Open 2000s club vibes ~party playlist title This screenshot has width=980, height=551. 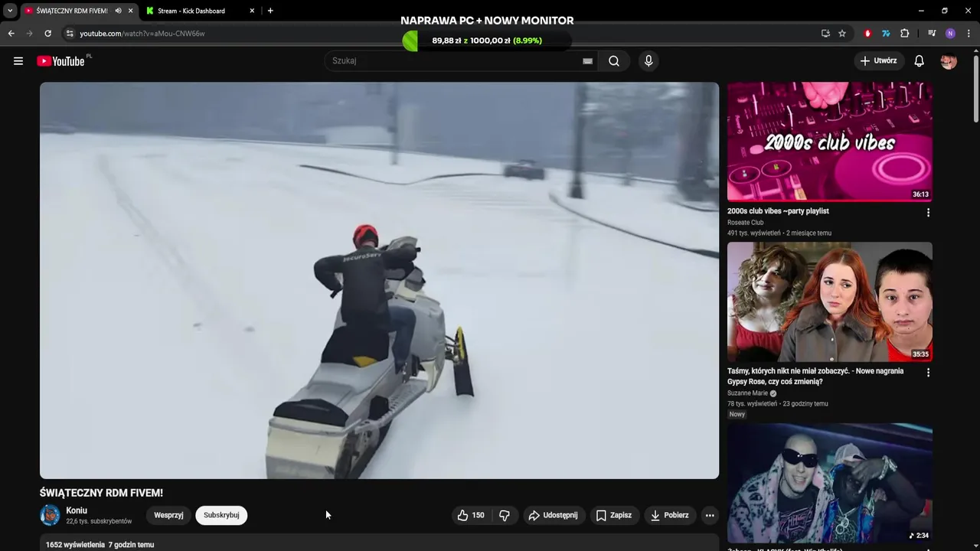pos(778,211)
